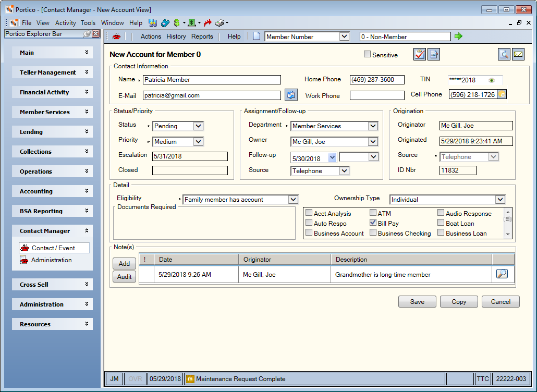Viewport: 537px width, 392px height.
Task: Click the Save button
Action: (x=417, y=302)
